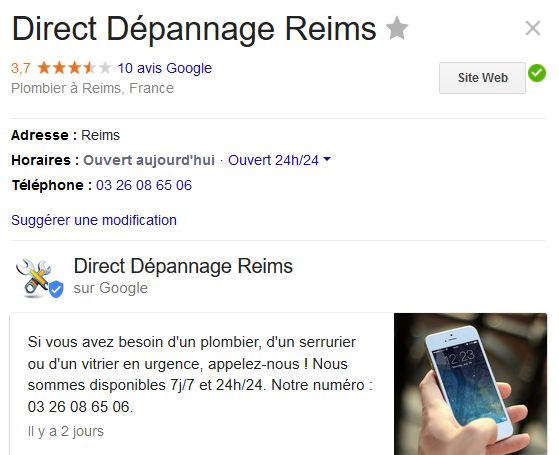The width and height of the screenshot is (559, 455).
Task: Click the 3,7 rating score
Action: coord(21,68)
